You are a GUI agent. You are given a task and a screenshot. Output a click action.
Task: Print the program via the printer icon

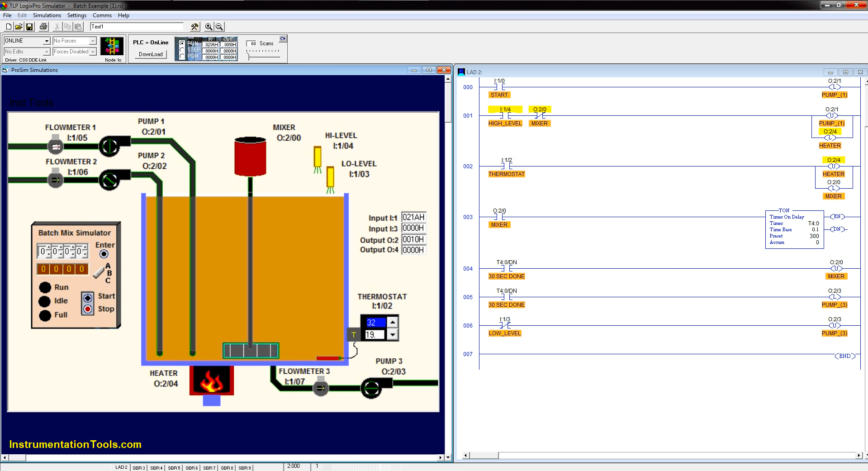tap(43, 26)
